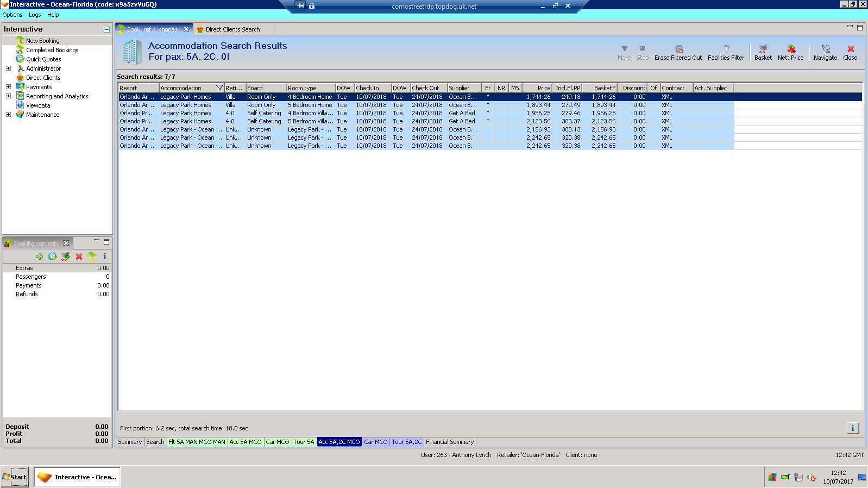
Task: Click the red X delete icon in Booking contents
Action: 79,256
